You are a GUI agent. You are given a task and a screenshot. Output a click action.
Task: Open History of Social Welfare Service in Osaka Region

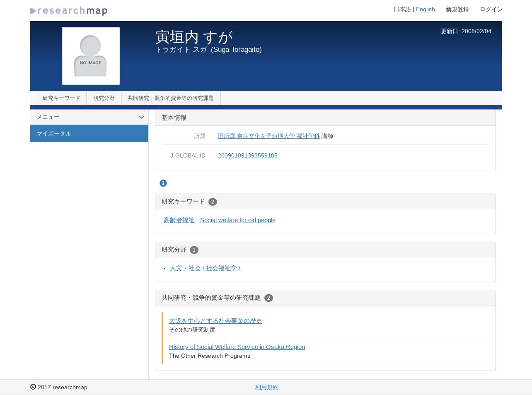237,347
